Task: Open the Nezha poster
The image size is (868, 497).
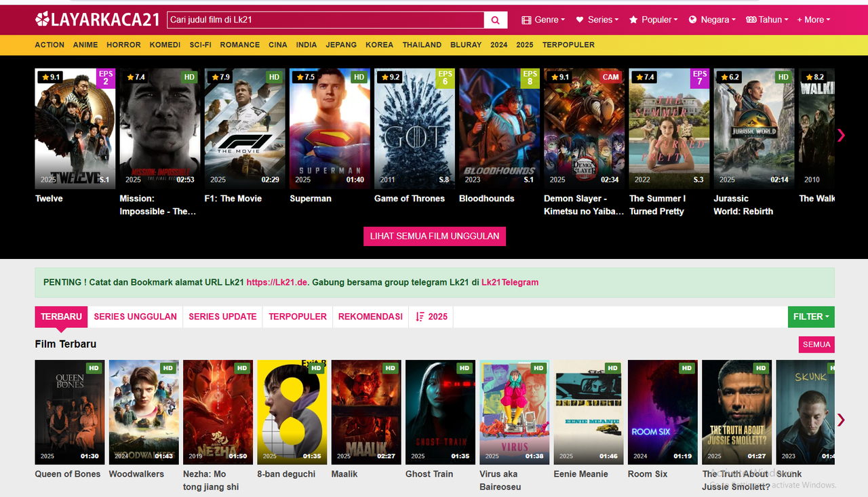Action: pos(218,412)
